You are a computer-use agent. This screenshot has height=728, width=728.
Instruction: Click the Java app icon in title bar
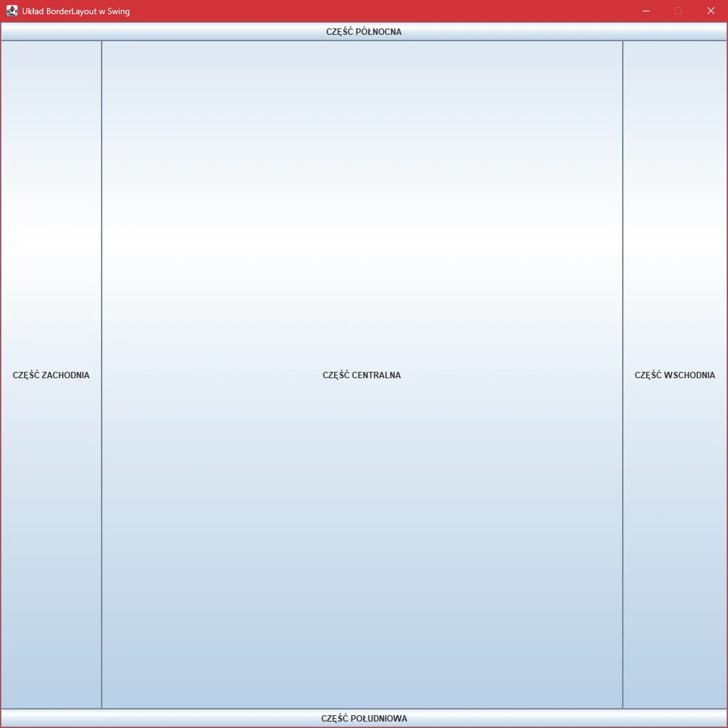[x=11, y=11]
